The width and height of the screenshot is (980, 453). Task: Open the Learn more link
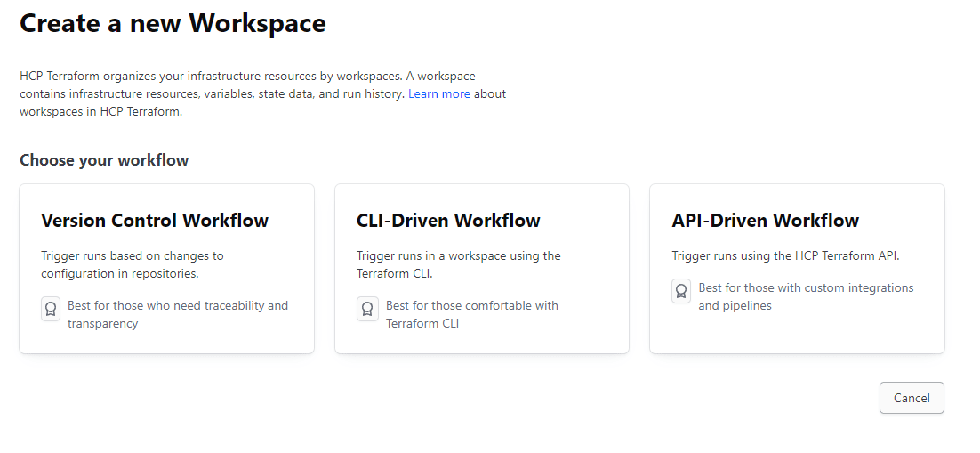pyautogui.click(x=438, y=93)
